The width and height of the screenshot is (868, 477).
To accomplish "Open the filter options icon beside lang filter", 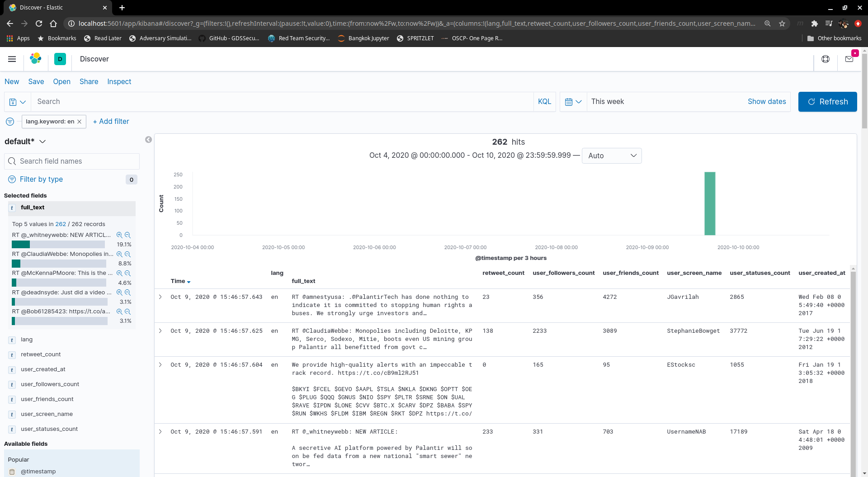I will [x=10, y=122].
